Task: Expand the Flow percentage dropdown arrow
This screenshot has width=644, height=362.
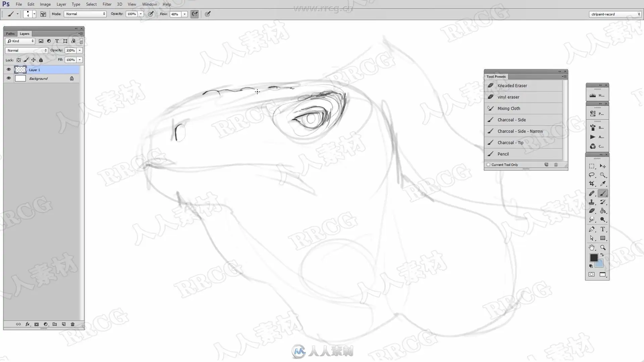Action: coord(184,14)
